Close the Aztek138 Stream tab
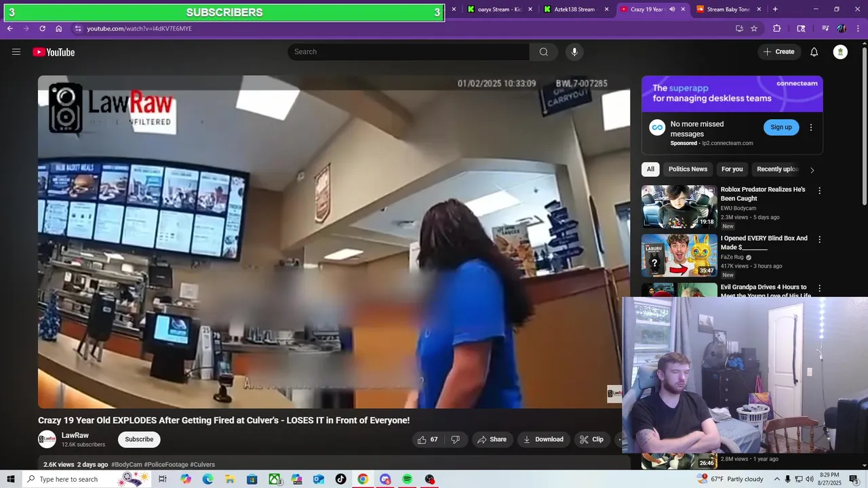The height and width of the screenshot is (488, 868). click(607, 9)
